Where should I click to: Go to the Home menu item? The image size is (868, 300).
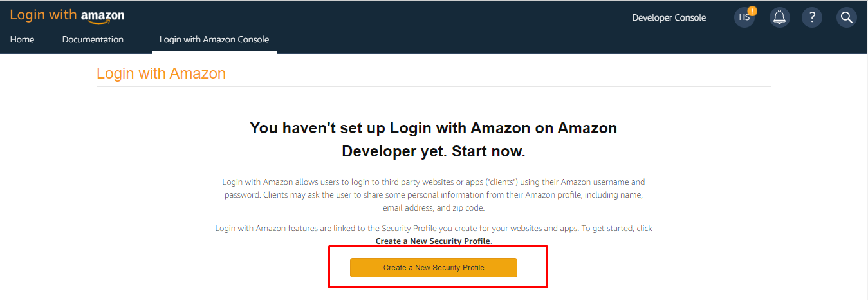[x=22, y=39]
